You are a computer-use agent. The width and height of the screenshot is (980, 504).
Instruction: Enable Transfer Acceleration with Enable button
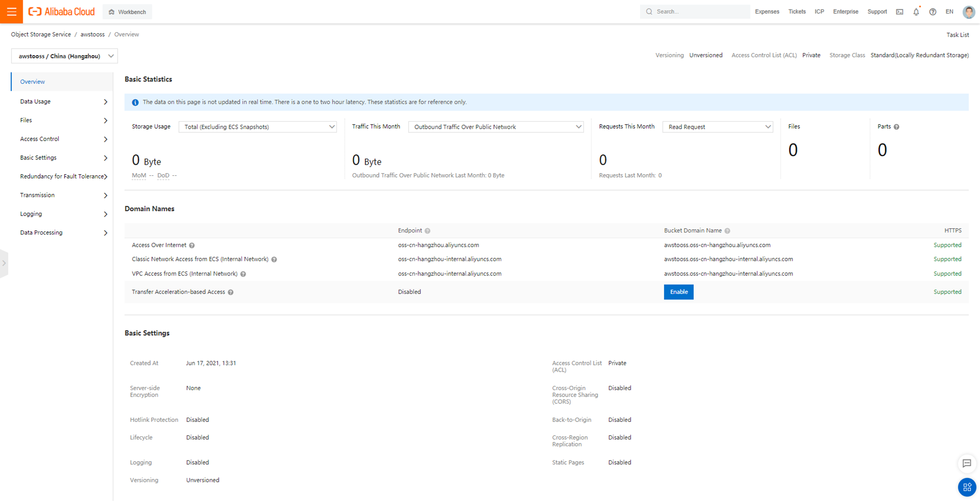679,292
